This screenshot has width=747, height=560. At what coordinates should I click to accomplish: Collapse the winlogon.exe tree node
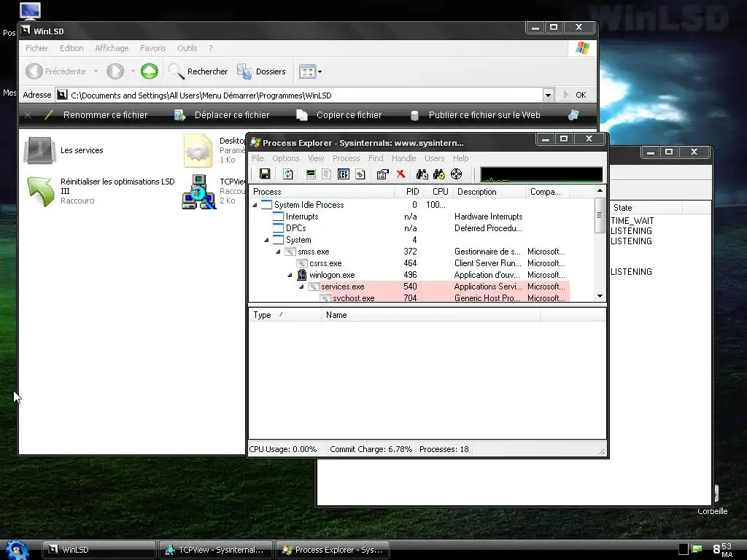290,275
